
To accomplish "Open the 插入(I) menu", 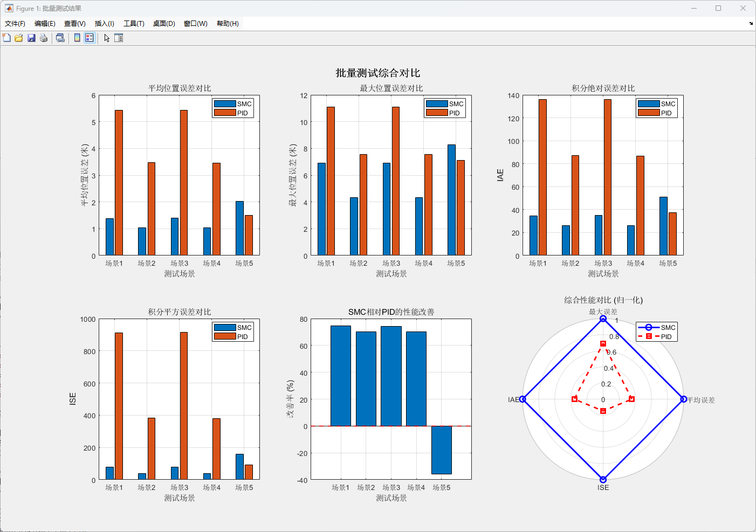I will tap(104, 24).
